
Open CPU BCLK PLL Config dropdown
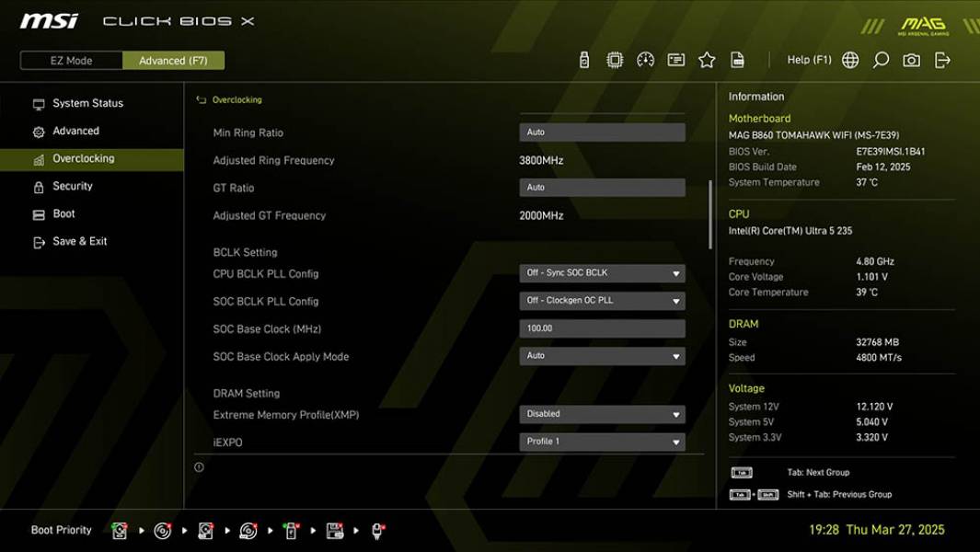tap(602, 273)
